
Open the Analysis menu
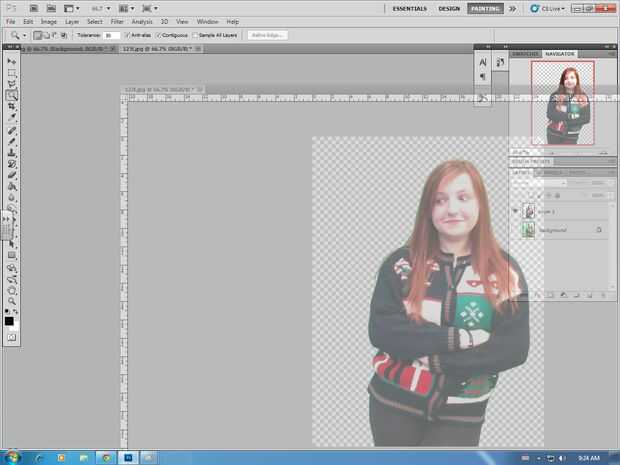pos(142,22)
